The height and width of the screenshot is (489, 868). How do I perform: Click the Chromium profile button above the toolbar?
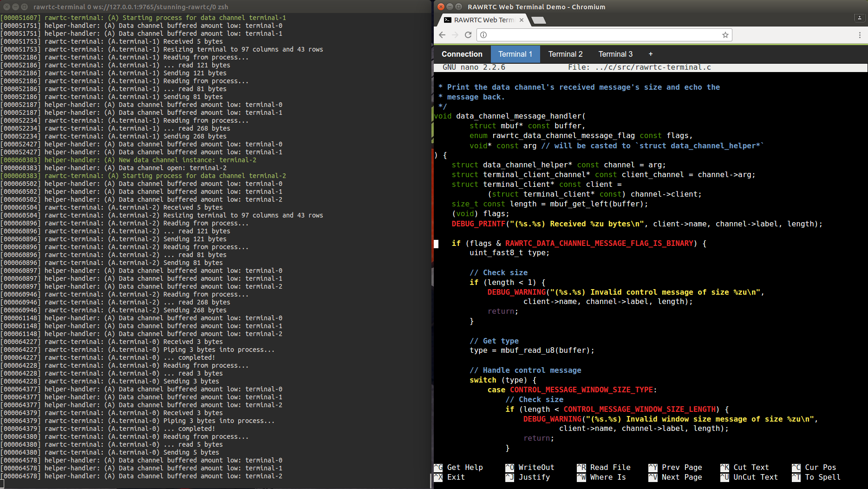click(x=859, y=18)
